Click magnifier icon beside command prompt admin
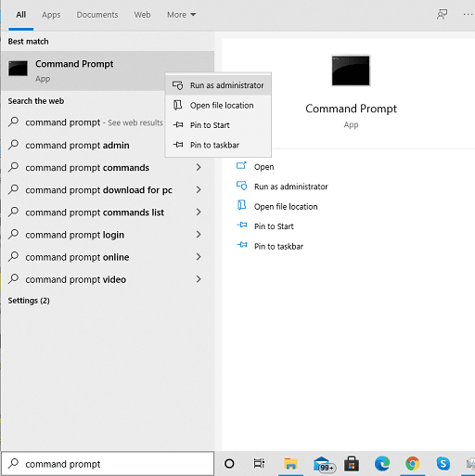Viewport: 475px width, 476px height. (13, 145)
